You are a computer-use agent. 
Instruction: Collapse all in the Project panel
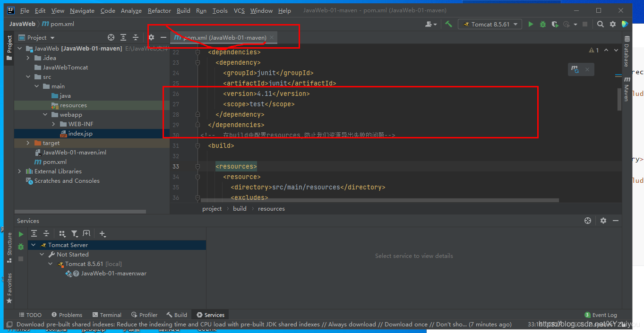click(x=136, y=37)
